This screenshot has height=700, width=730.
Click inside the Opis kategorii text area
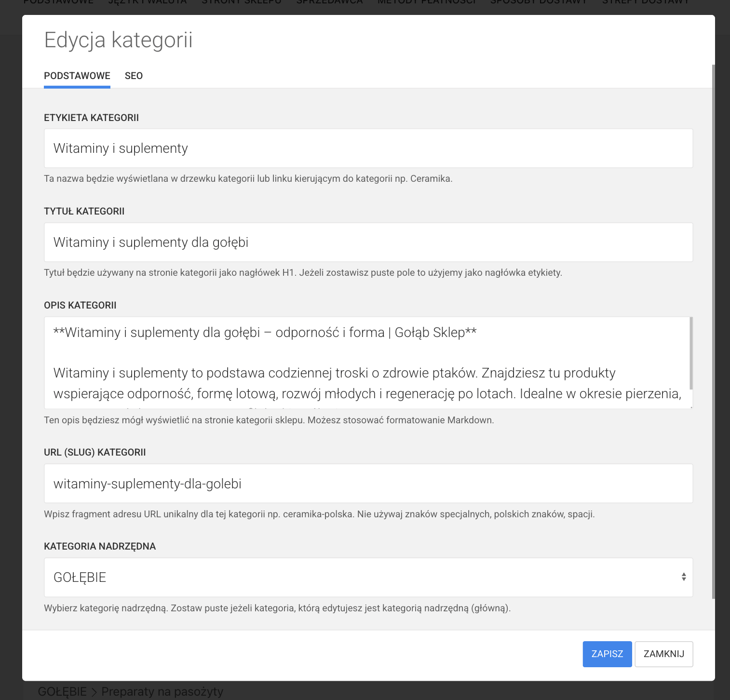pos(366,363)
